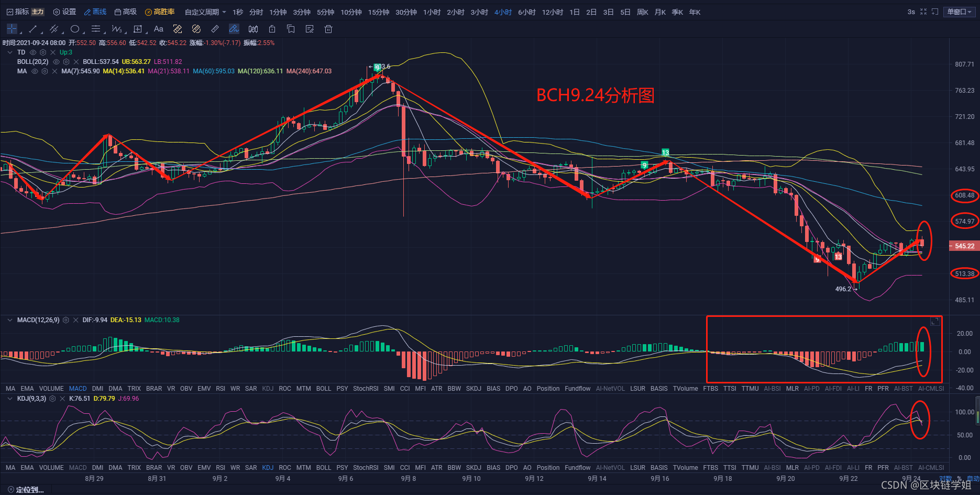Viewport: 980px width, 495px height.
Task: Click the 高级 advanced button
Action: (126, 12)
